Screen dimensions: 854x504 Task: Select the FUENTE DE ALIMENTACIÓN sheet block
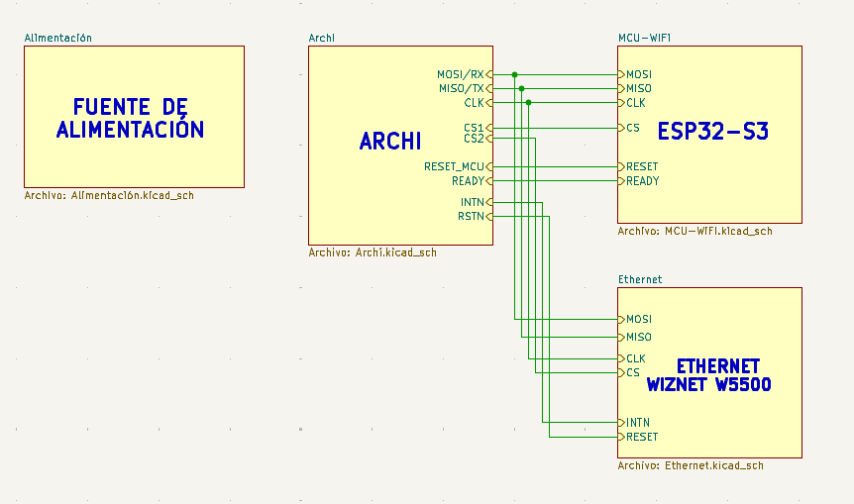134,117
